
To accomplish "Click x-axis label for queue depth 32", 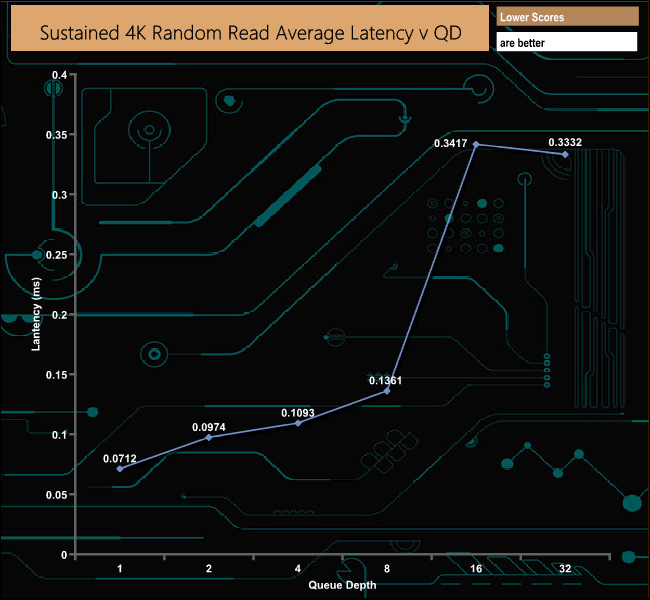I will (565, 568).
